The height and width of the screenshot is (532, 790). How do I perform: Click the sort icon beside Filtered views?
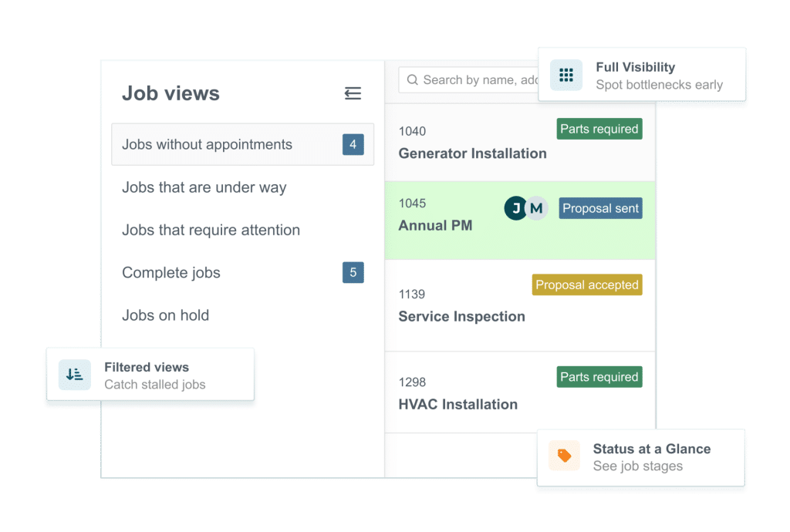click(x=75, y=375)
